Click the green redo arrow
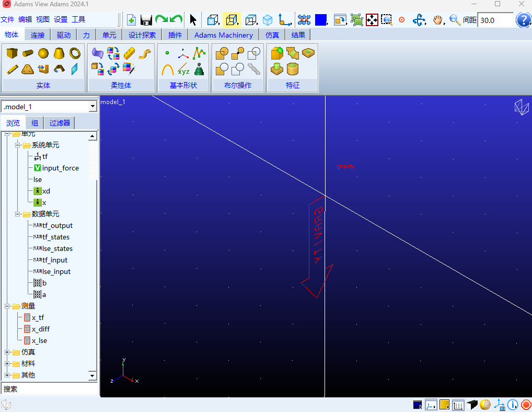The height and width of the screenshot is (412, 532). coord(161,19)
